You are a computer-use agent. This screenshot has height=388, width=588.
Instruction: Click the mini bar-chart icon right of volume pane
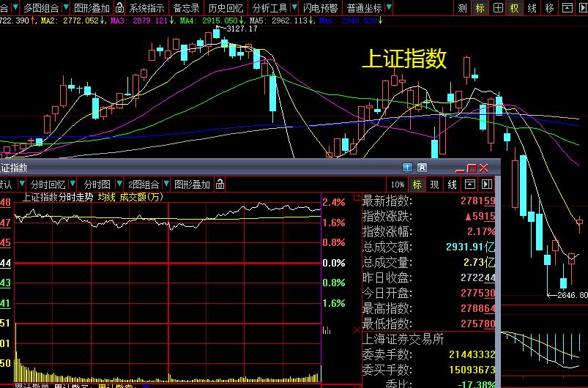[x=327, y=330]
